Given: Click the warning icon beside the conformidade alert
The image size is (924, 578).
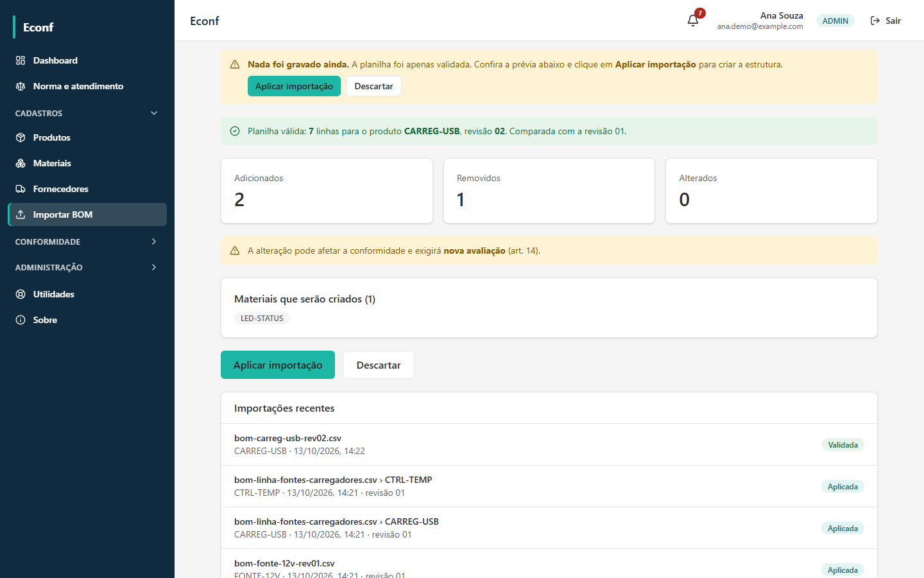Looking at the screenshot, I should pyautogui.click(x=235, y=250).
